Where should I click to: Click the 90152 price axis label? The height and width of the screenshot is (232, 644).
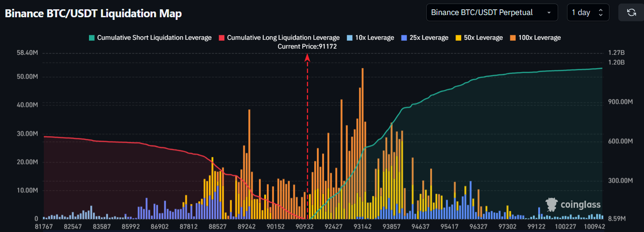[275, 226]
